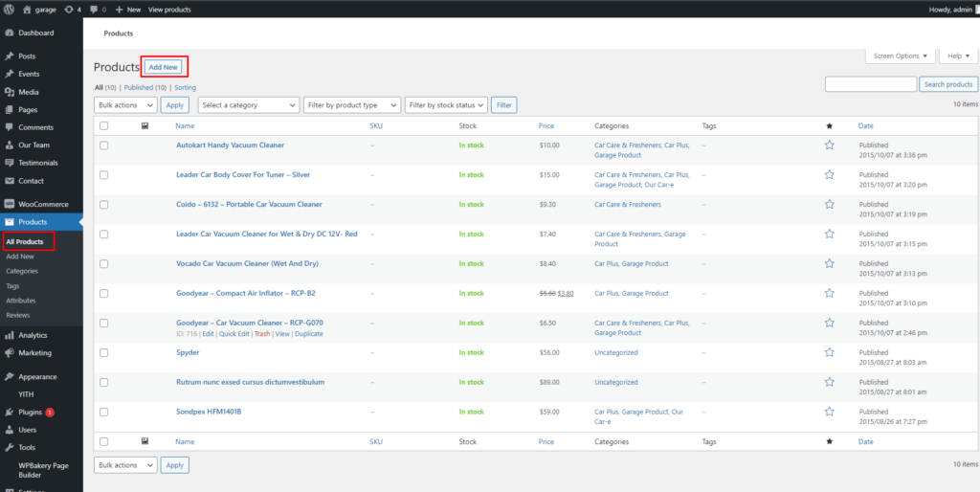Toggle featured star for Leader Car Body Cover
The image size is (980, 492).
tap(830, 174)
